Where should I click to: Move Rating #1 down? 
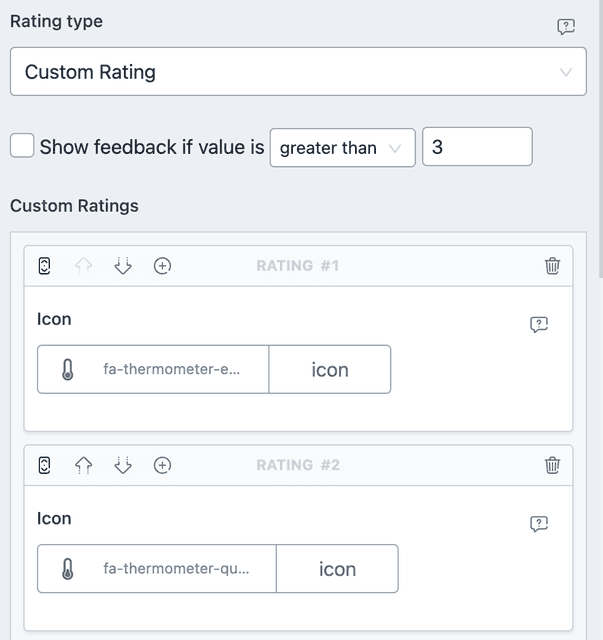point(123,266)
